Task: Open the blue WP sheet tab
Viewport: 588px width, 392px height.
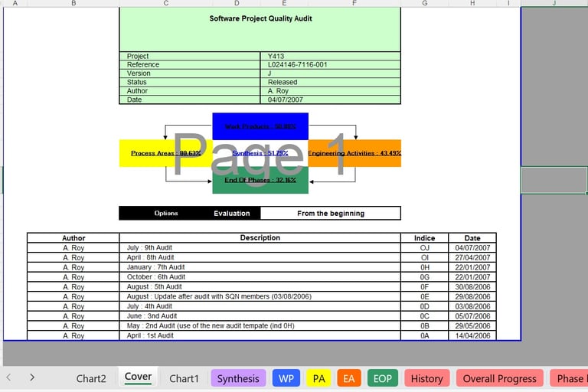Action: [286, 378]
